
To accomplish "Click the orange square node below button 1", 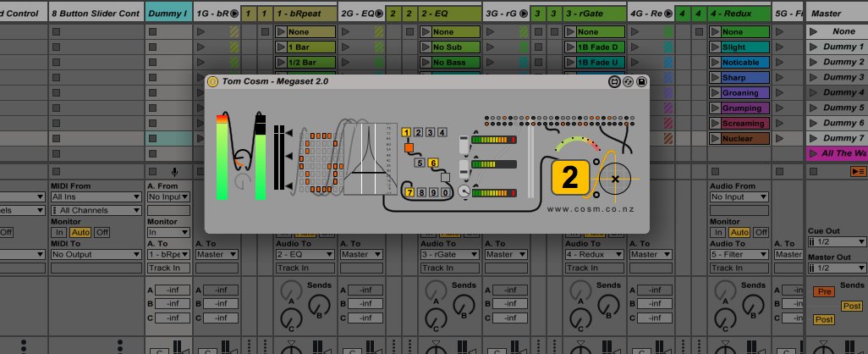I will click(409, 148).
